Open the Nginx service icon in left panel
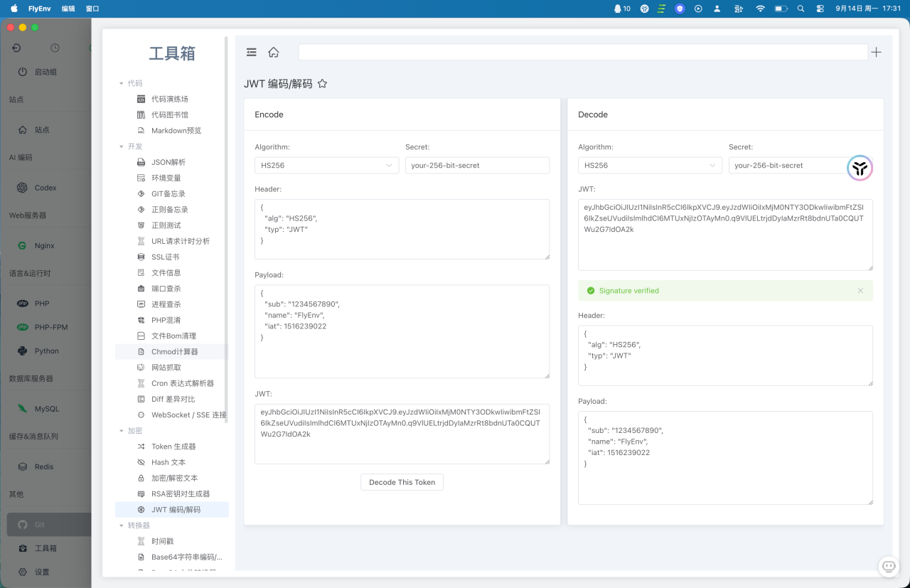 [22, 245]
